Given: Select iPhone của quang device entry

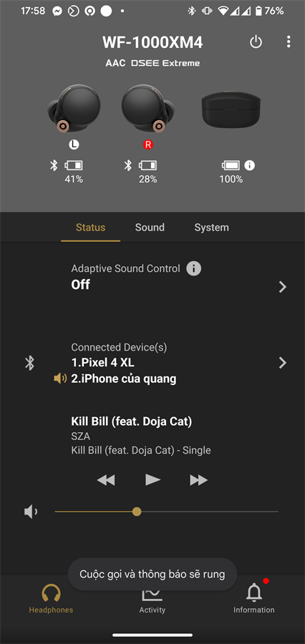Looking at the screenshot, I should coord(124,379).
